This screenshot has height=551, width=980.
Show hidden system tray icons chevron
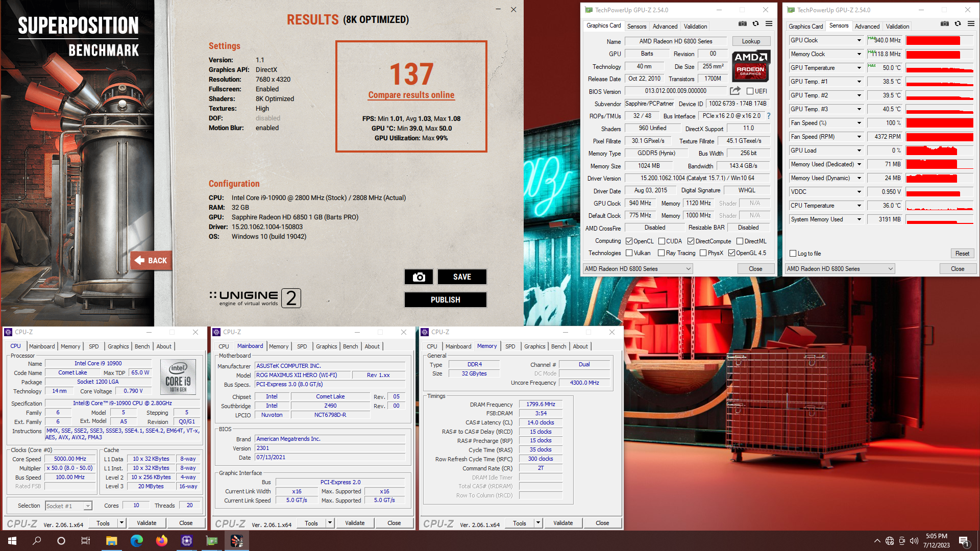[x=877, y=541]
